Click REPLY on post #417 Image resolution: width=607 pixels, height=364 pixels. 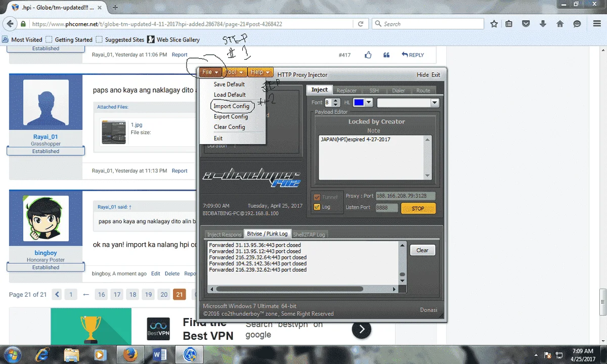coord(413,55)
